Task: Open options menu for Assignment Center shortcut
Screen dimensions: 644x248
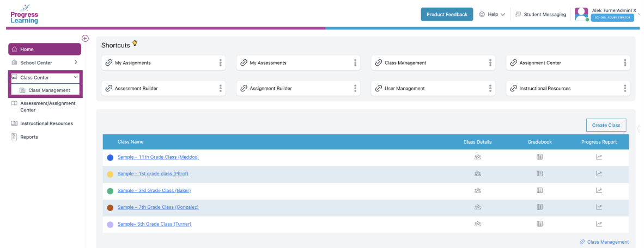Action: click(x=625, y=63)
